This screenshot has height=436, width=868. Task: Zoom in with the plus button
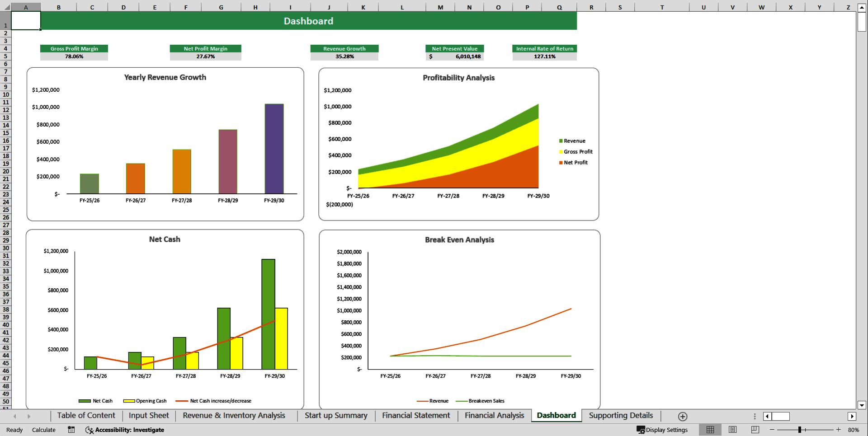point(839,430)
